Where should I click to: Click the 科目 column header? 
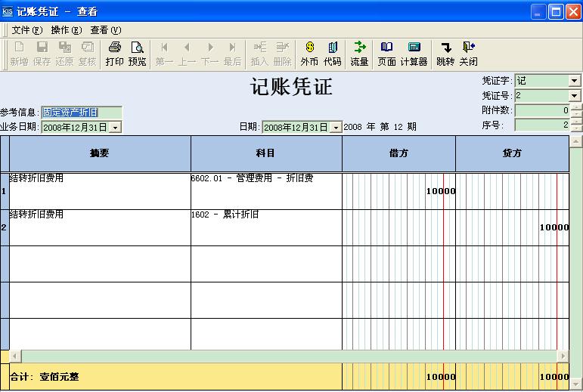click(x=266, y=153)
